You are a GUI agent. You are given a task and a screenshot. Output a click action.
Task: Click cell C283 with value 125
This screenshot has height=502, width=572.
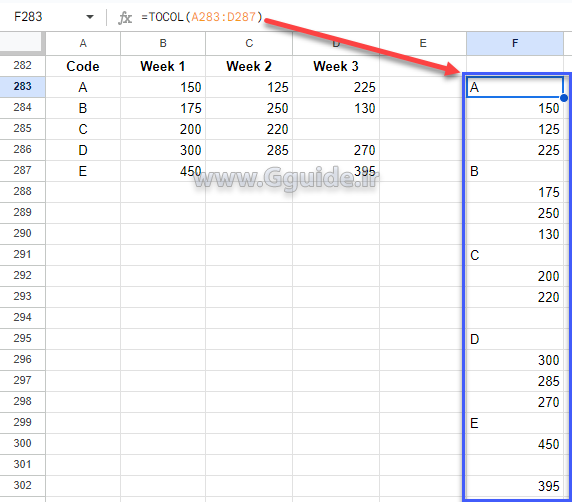(x=249, y=87)
